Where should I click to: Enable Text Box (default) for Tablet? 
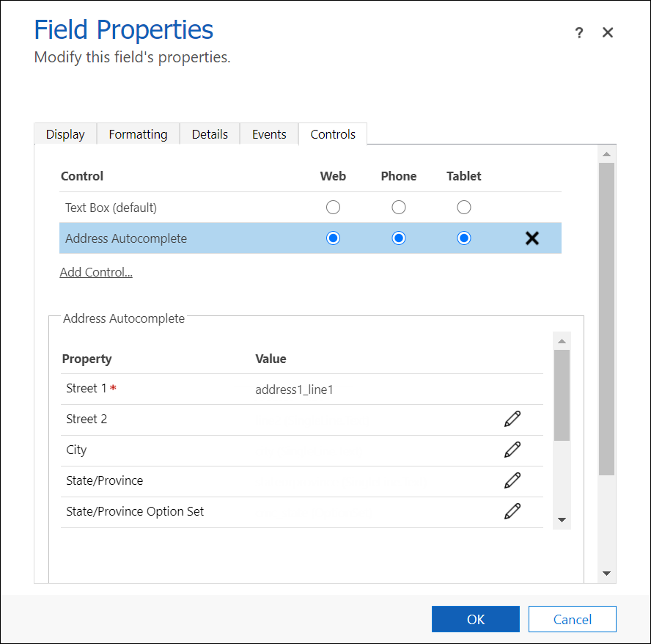463,208
